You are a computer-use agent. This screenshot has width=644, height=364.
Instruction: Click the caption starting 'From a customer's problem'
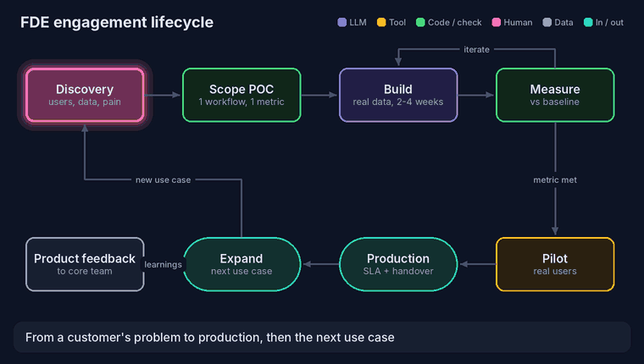tap(210, 337)
